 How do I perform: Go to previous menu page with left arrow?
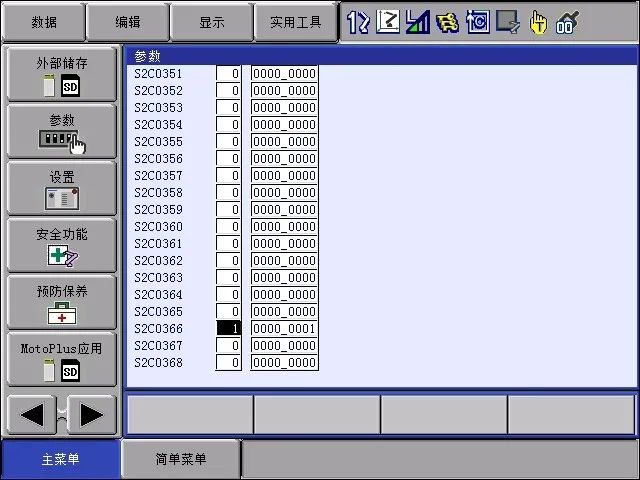click(x=33, y=414)
